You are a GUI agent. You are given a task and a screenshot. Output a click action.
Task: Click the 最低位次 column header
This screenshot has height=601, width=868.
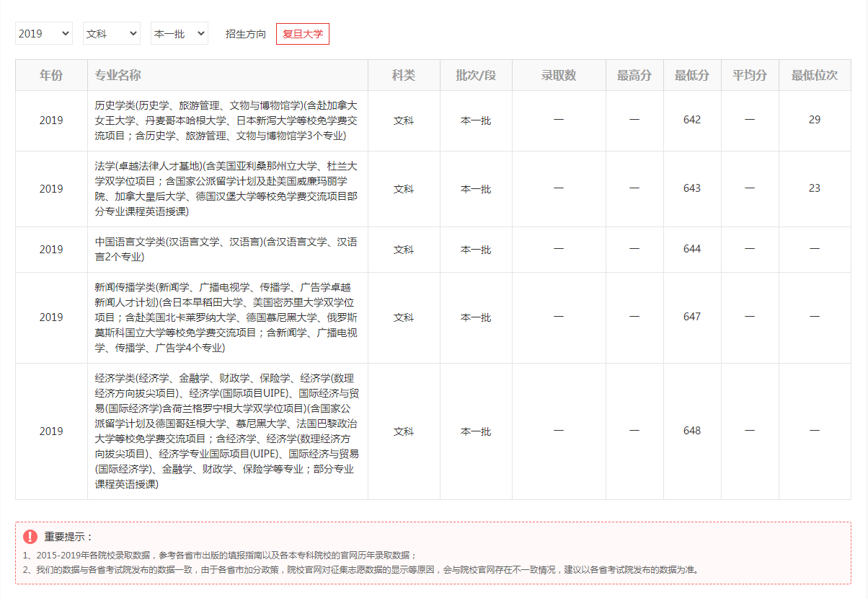pos(814,75)
